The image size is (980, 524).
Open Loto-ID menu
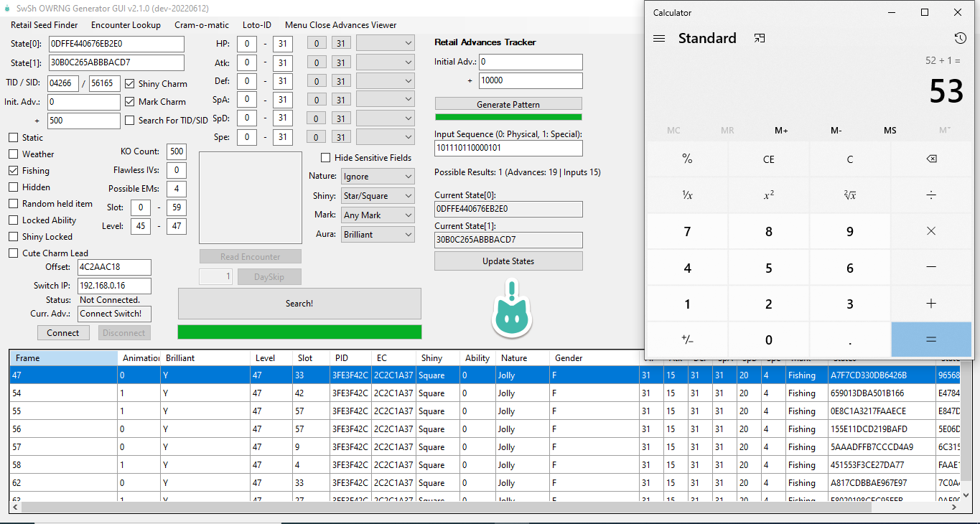tap(257, 25)
